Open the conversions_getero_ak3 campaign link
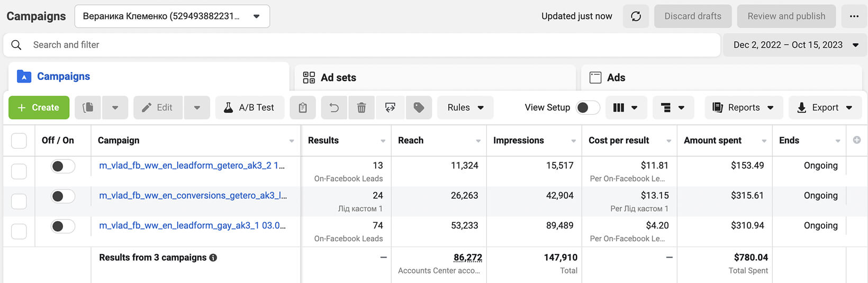Image resolution: width=868 pixels, height=283 pixels. (x=193, y=195)
